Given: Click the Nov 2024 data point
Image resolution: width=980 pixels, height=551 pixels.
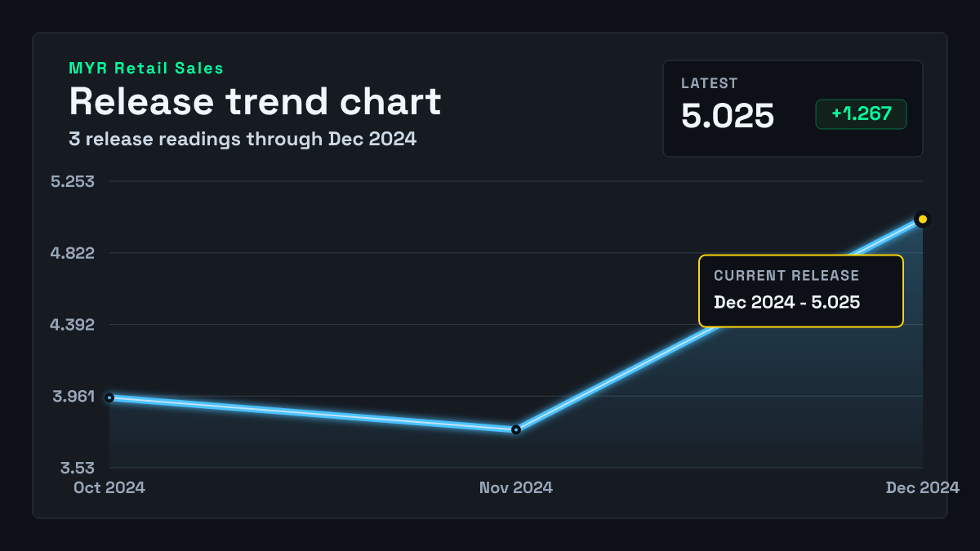Looking at the screenshot, I should click(x=516, y=429).
